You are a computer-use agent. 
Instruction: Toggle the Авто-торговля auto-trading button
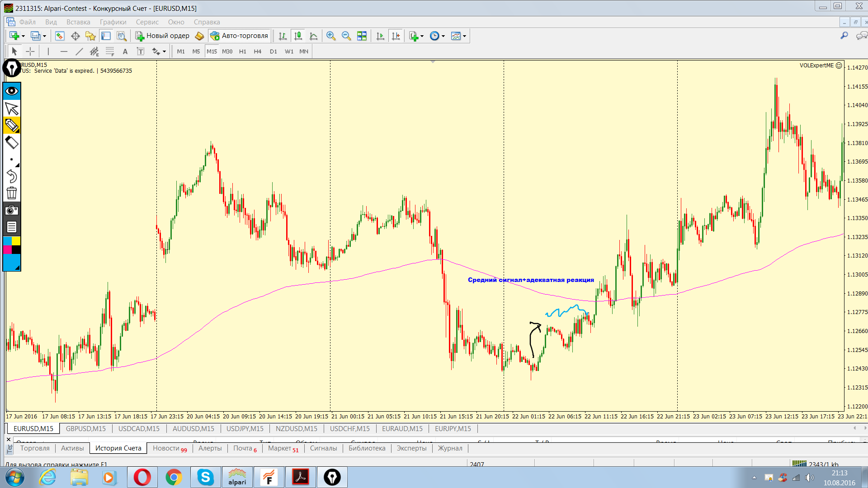point(239,36)
